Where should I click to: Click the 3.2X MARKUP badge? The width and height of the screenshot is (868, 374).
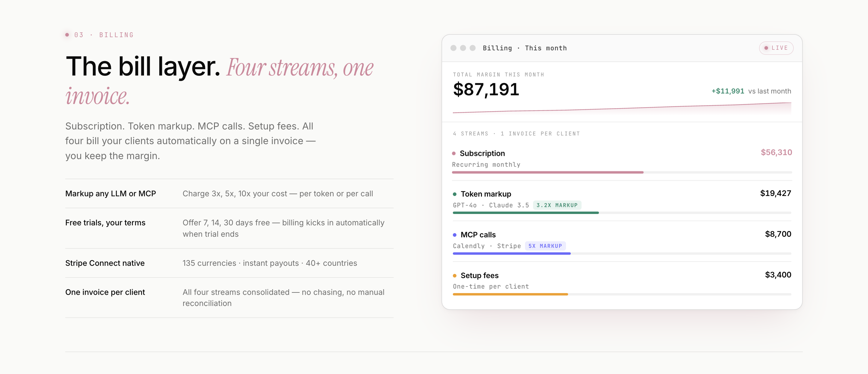click(557, 205)
